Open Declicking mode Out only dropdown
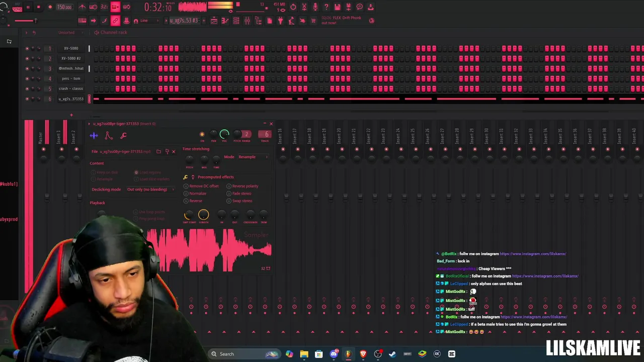Screen dimensions: 644x362 pos(150,190)
